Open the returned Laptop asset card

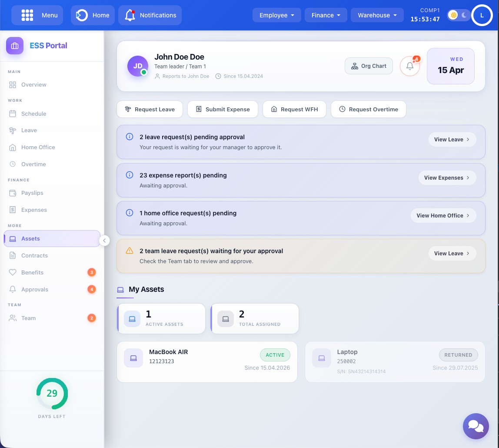(395, 361)
